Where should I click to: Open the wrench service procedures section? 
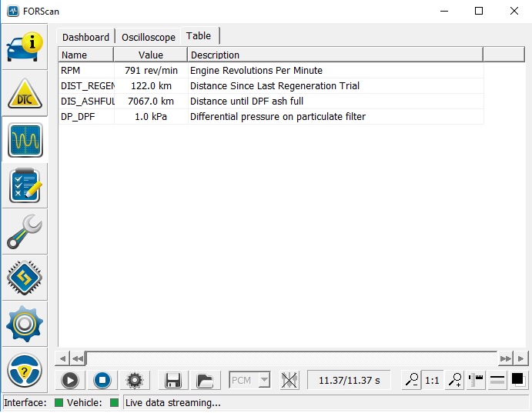(25, 232)
